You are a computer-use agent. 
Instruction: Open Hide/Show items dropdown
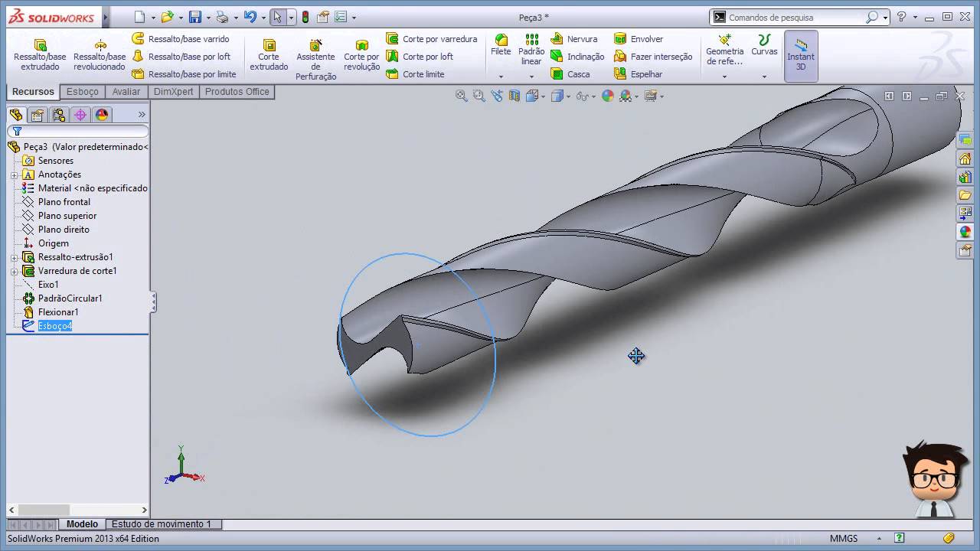pyautogui.click(x=594, y=96)
